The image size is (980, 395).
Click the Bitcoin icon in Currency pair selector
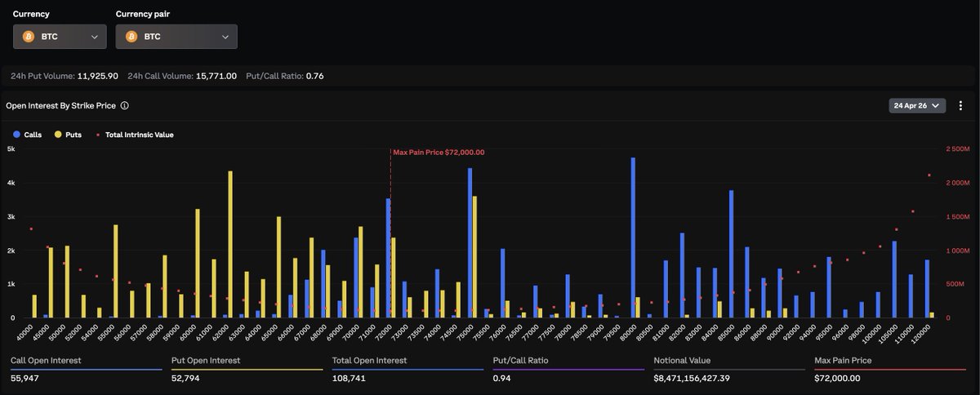coord(131,37)
